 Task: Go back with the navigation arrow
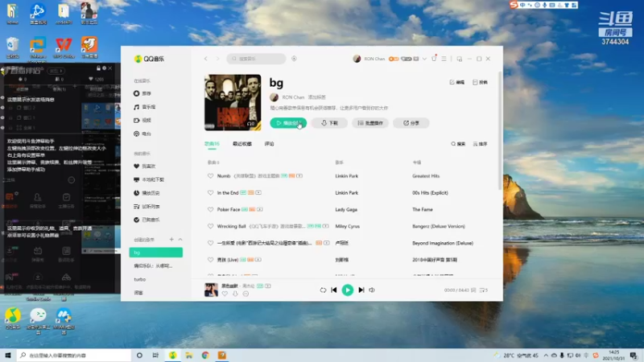point(206,59)
